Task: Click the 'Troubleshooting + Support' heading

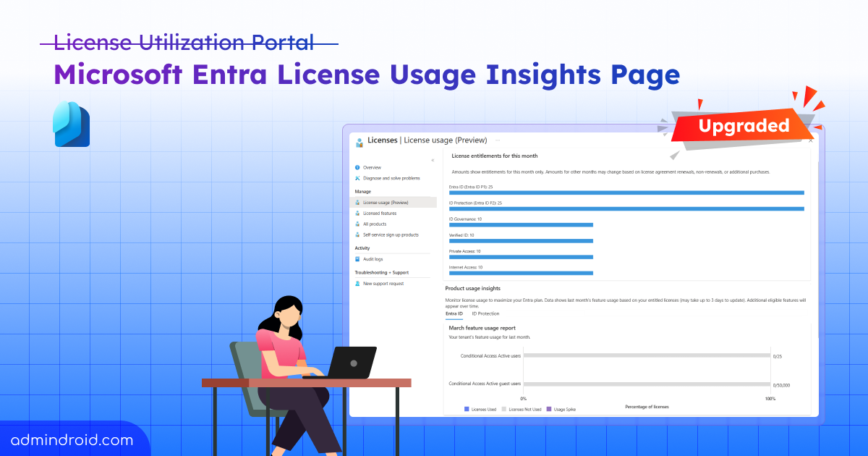Action: point(381,273)
